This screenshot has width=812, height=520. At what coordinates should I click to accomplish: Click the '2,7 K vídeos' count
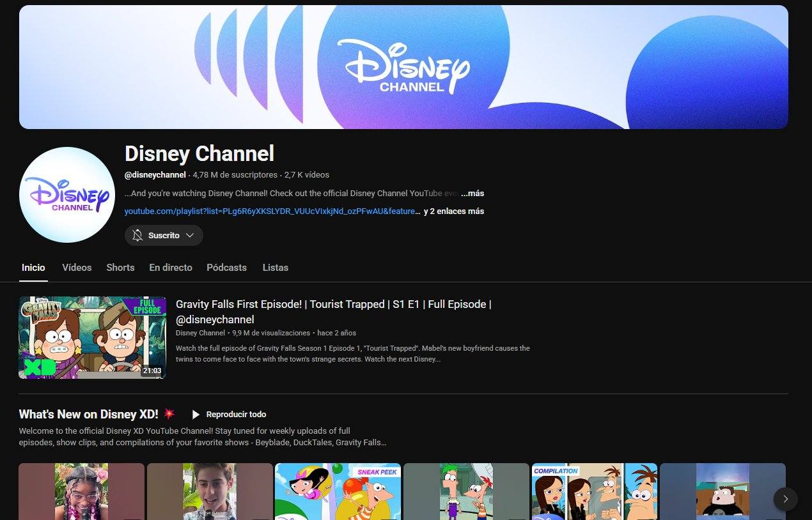[x=307, y=174]
